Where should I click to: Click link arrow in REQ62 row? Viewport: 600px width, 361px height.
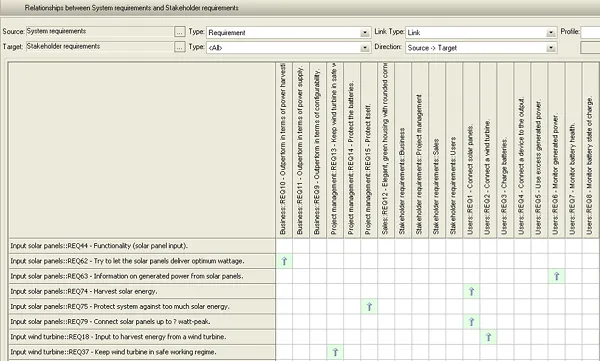click(284, 261)
